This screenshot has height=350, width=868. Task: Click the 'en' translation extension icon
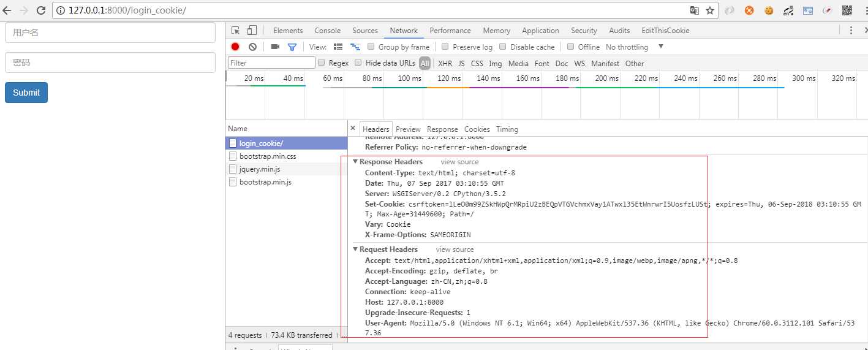(788, 10)
